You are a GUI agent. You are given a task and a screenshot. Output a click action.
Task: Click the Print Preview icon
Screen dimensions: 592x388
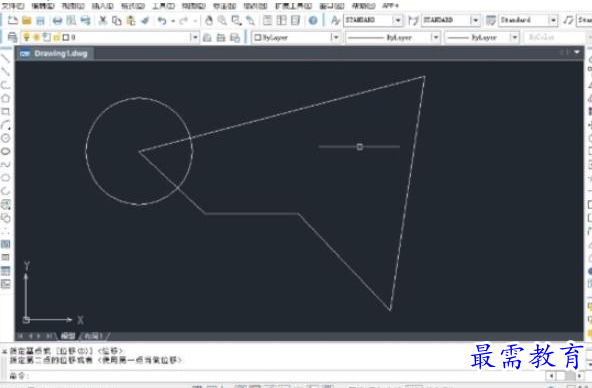click(71, 20)
